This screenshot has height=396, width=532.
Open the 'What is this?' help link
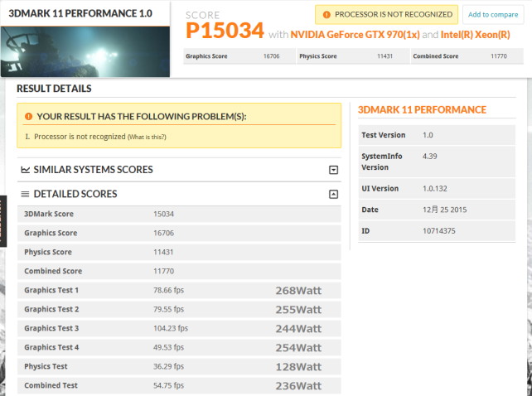tap(147, 137)
